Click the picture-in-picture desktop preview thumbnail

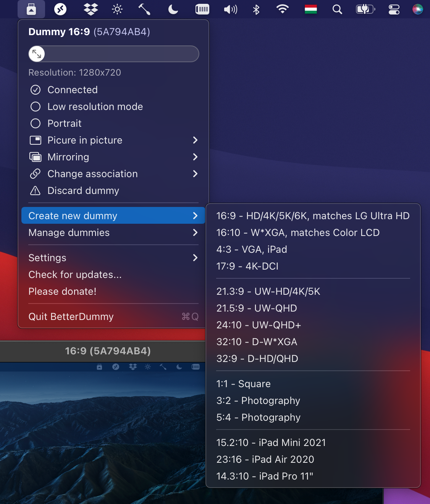[x=103, y=433]
